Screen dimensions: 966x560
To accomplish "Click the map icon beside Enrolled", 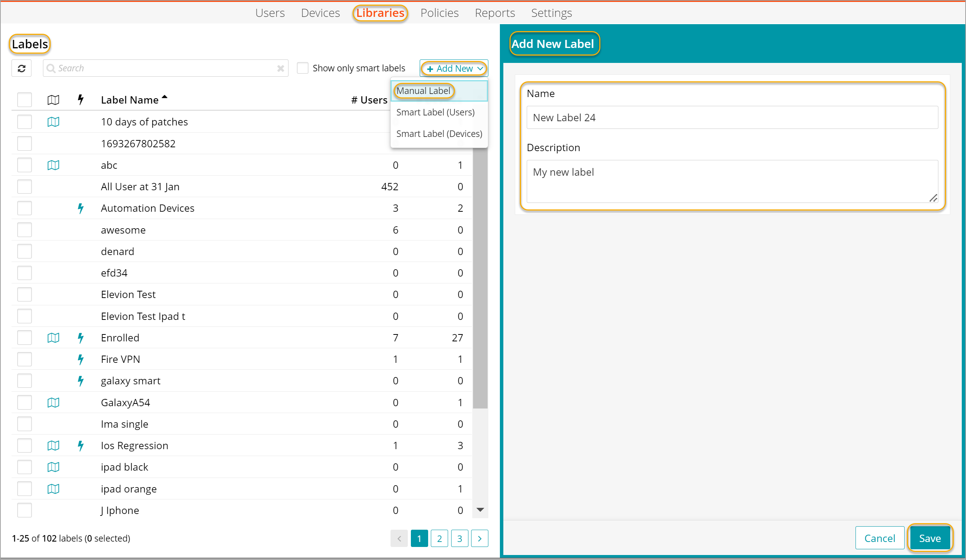I will (53, 338).
